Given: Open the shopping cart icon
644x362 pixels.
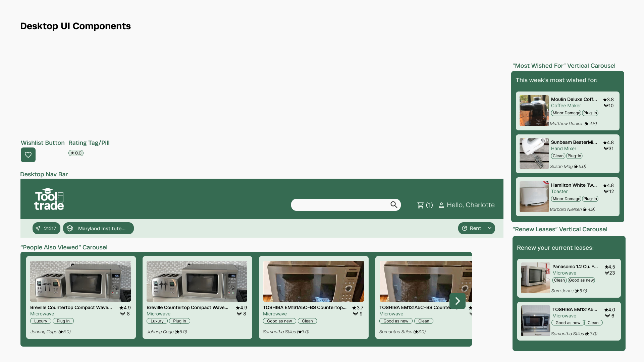Looking at the screenshot, I should pos(420,205).
